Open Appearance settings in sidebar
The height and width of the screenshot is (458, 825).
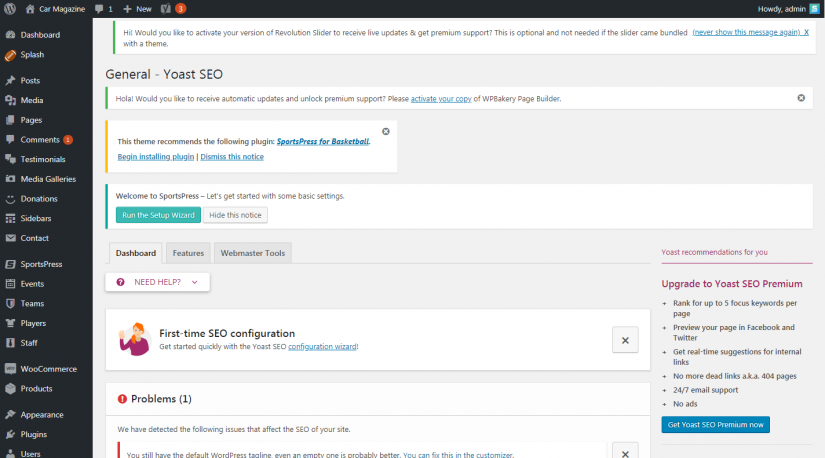coord(42,414)
